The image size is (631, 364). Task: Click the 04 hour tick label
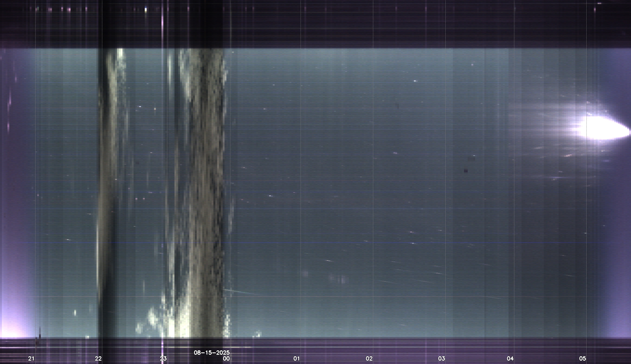coord(510,358)
